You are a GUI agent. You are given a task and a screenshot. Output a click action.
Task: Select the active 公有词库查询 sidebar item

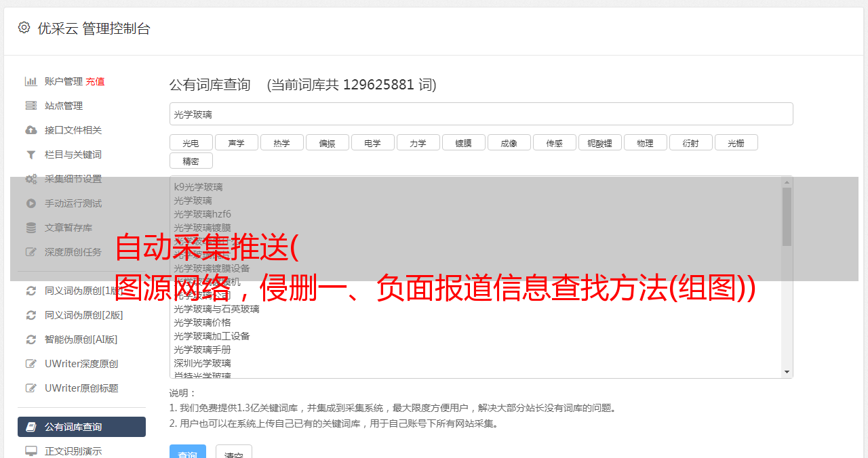point(81,427)
